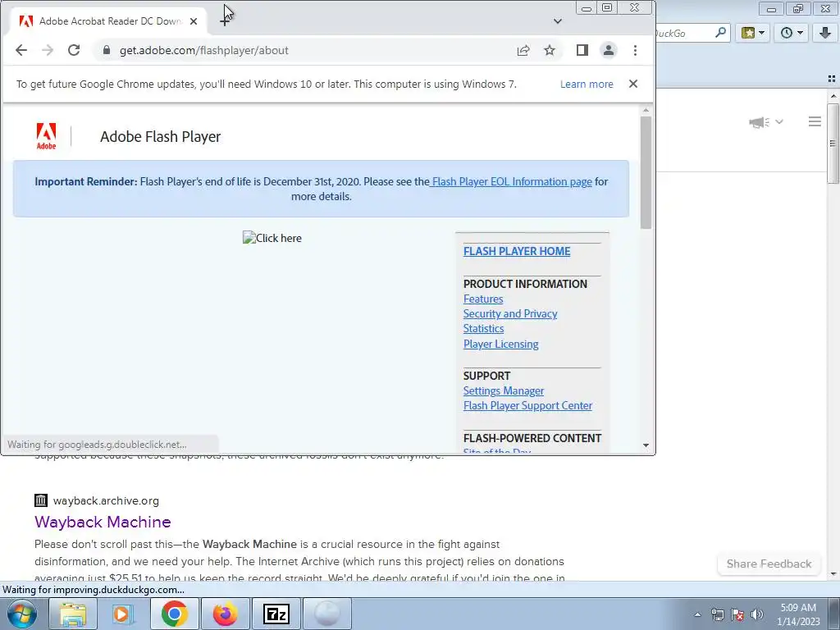This screenshot has height=630, width=840.
Task: Open DuckDuckGo megaphone dropdown
Action: tap(766, 122)
